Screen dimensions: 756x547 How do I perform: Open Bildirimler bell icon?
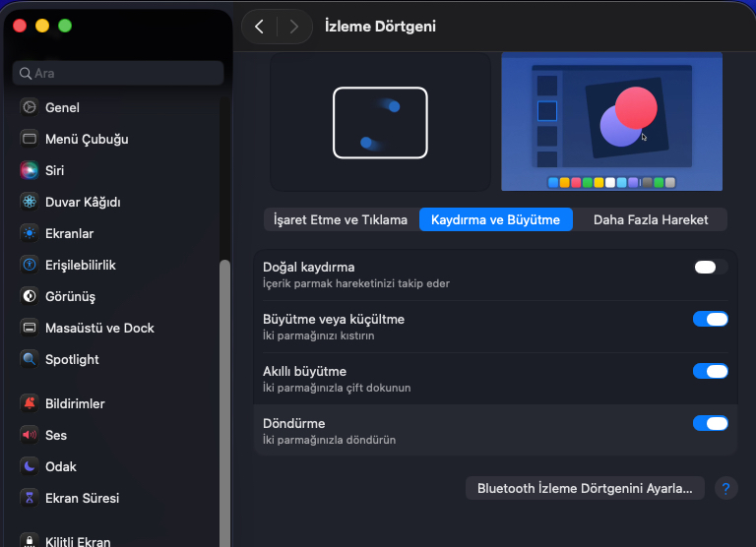coord(30,403)
